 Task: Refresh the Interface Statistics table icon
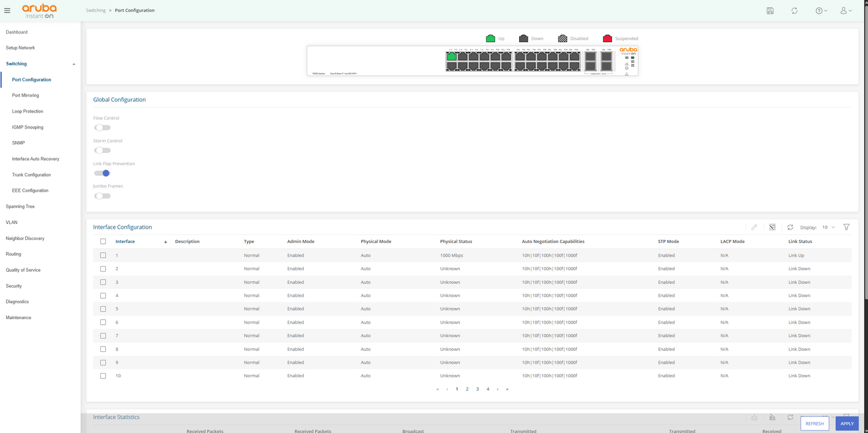[790, 417]
